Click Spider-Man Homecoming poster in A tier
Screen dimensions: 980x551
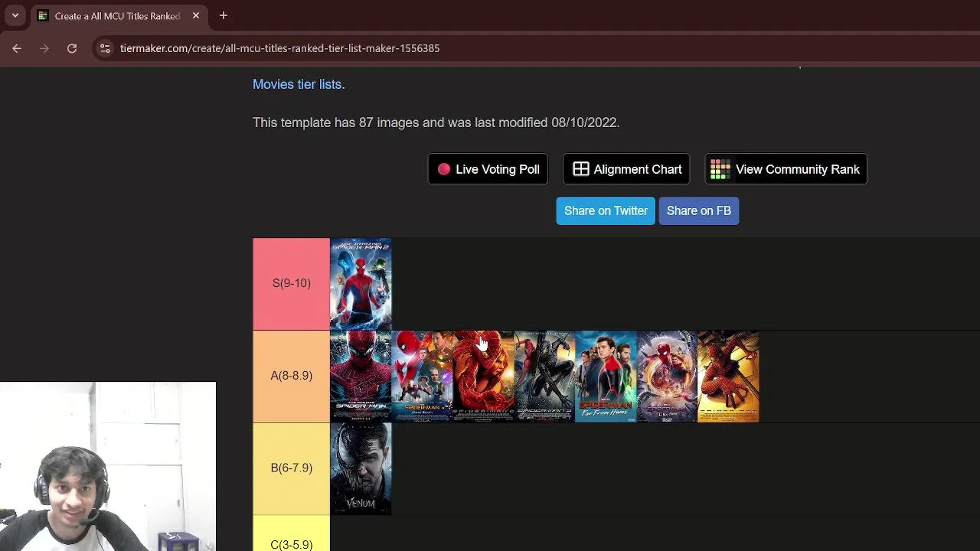422,377
